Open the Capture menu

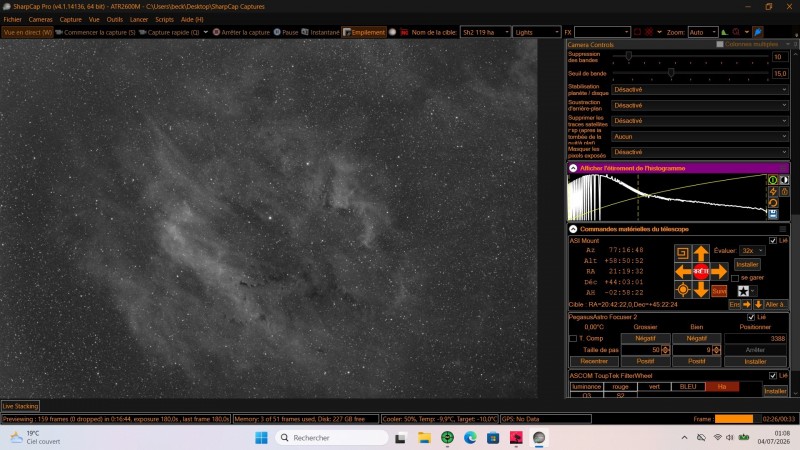(x=70, y=19)
